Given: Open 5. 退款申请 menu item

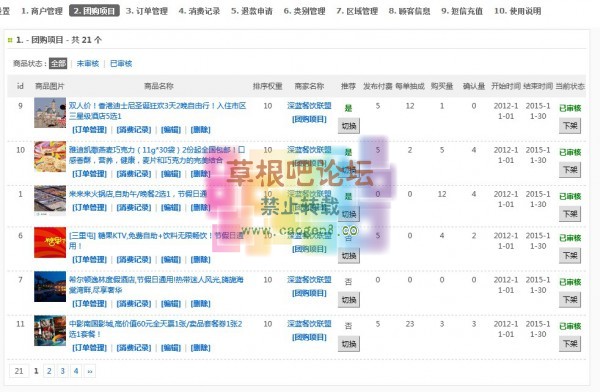Looking at the screenshot, I should click(252, 11).
